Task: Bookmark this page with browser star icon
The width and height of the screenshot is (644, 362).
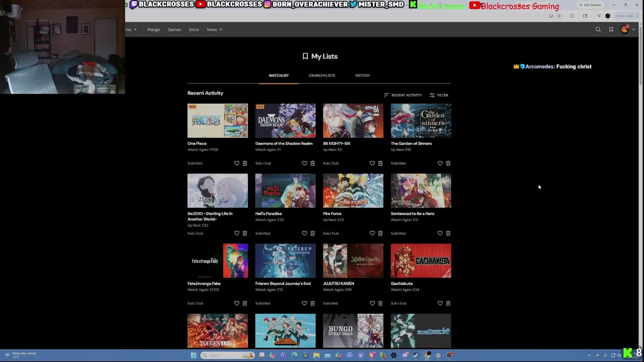Action: click(559, 16)
